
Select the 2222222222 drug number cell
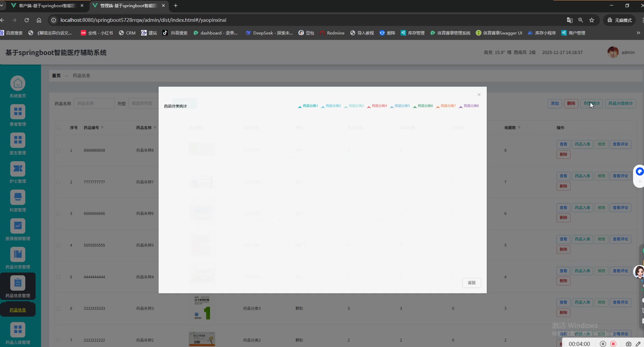click(94, 340)
